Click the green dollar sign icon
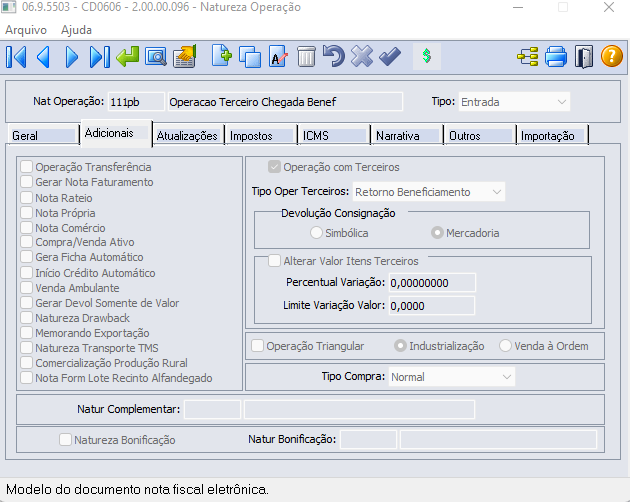The width and height of the screenshot is (630, 502). click(427, 56)
